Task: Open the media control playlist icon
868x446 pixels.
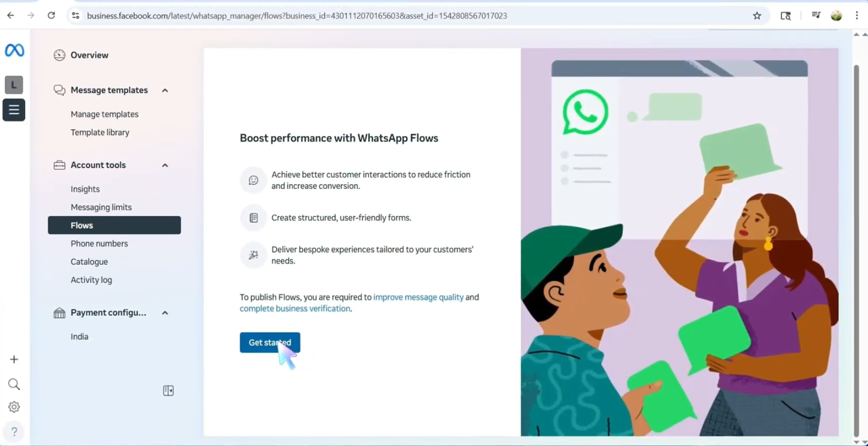Action: click(816, 16)
